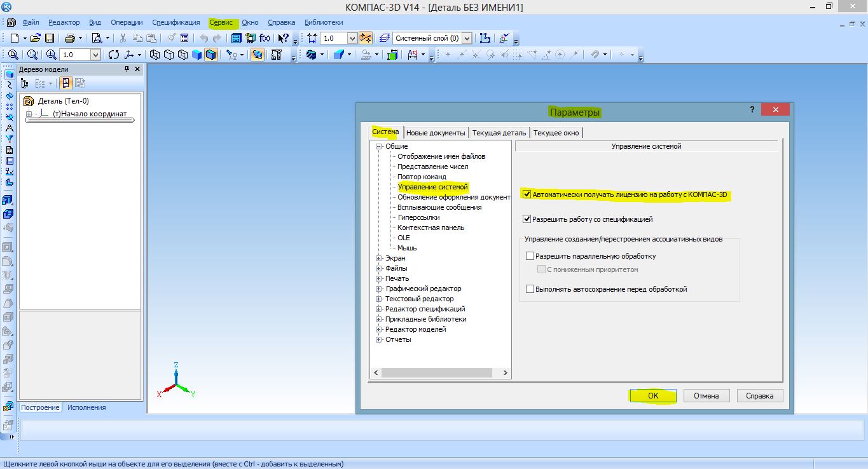
Task: Switch to Новые документы tab
Action: coord(436,133)
